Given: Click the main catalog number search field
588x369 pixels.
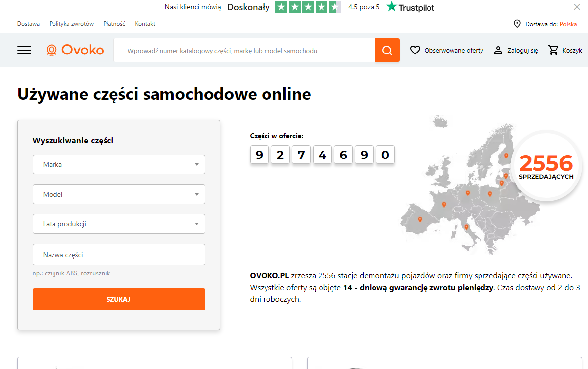Looking at the screenshot, I should pos(244,51).
